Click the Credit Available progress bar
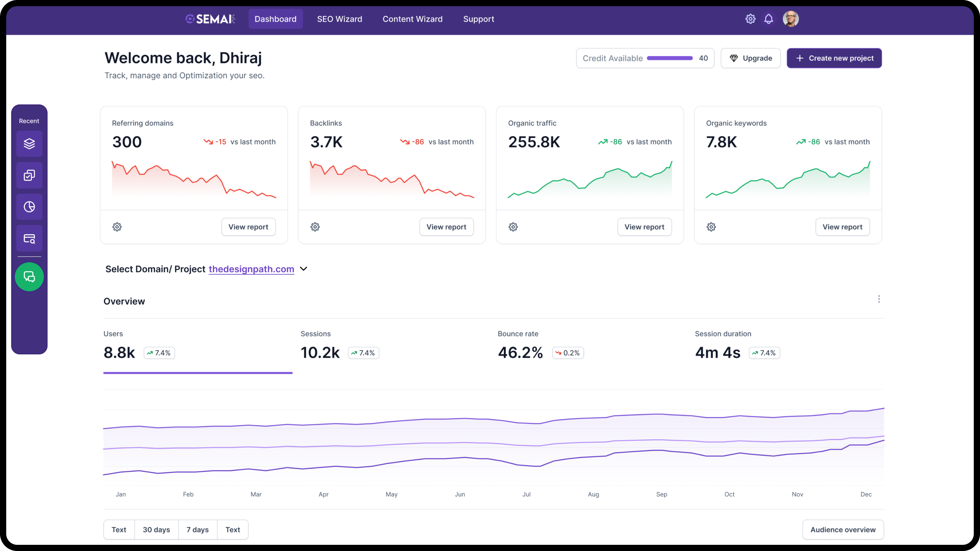The height and width of the screenshot is (551, 980). 670,58
